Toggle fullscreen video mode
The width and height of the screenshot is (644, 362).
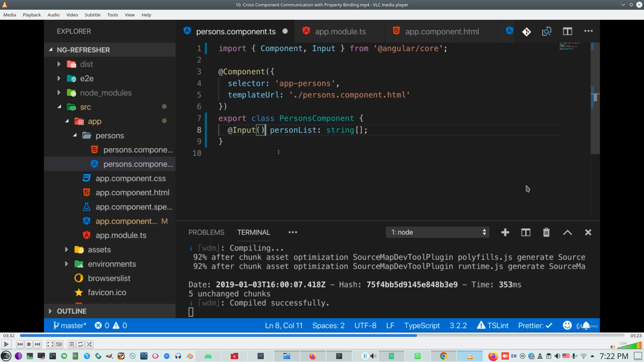point(50,344)
